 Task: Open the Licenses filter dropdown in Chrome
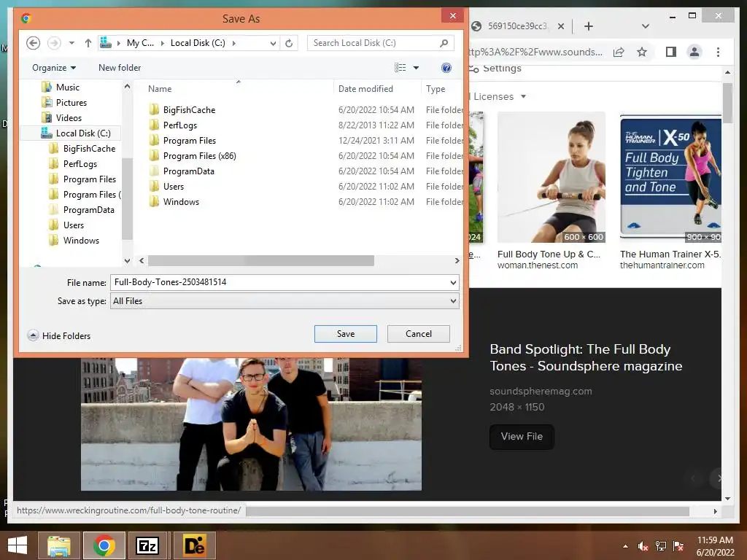499,97
